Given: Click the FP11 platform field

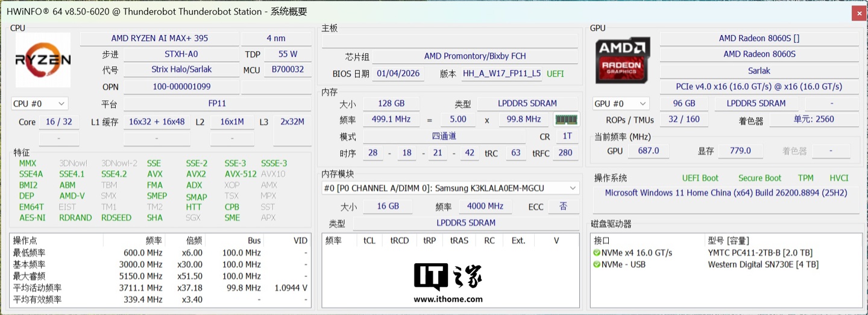Looking at the screenshot, I should pyautogui.click(x=217, y=104).
